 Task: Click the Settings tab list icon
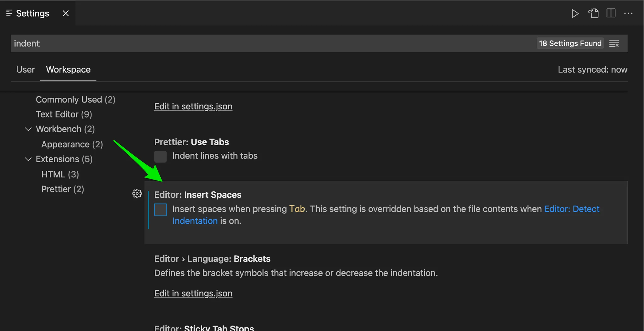9,13
